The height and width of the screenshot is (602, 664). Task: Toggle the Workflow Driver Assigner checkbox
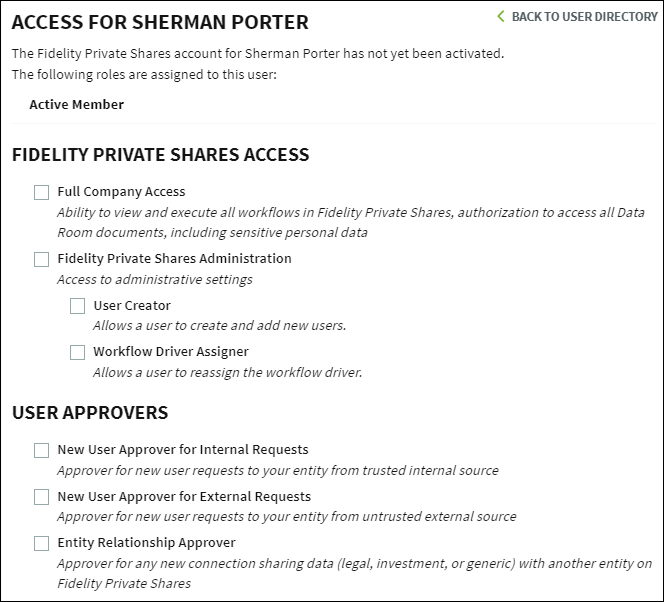[x=77, y=352]
